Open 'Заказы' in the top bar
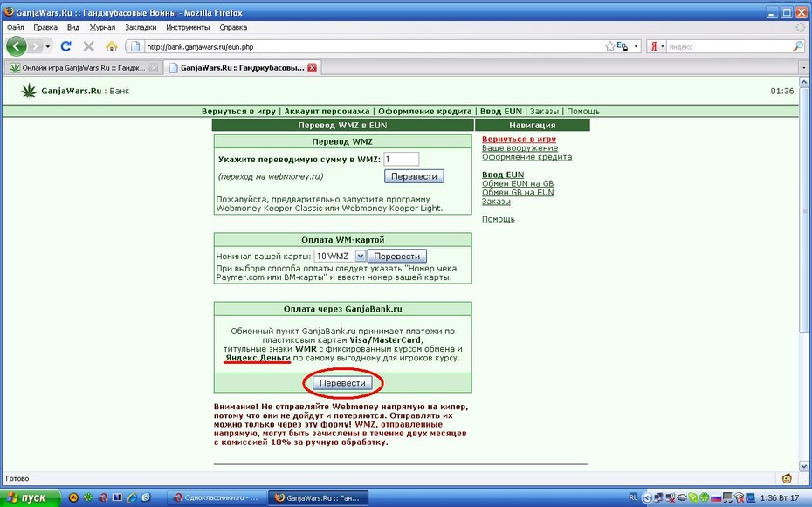The image size is (812, 507). [x=544, y=111]
